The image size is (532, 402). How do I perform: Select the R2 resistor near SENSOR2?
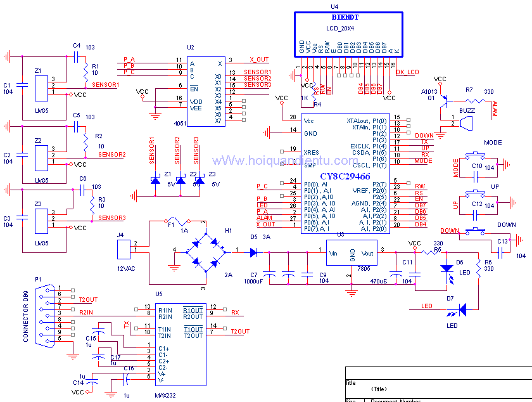pyautogui.click(x=85, y=143)
